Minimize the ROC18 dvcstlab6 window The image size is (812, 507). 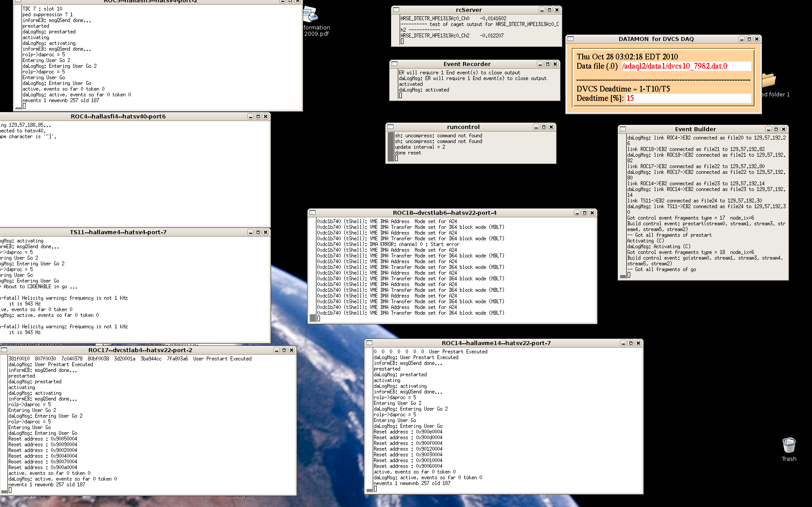[577, 213]
